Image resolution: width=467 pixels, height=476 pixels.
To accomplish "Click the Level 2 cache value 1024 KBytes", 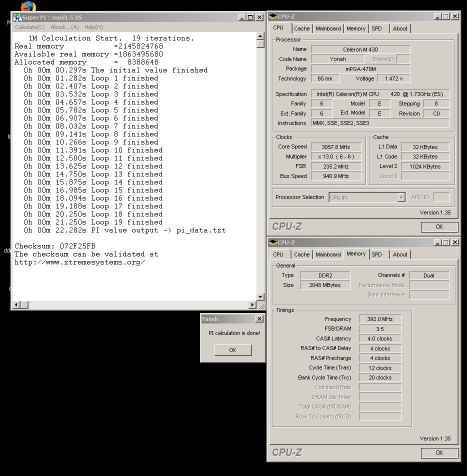I will [425, 166].
